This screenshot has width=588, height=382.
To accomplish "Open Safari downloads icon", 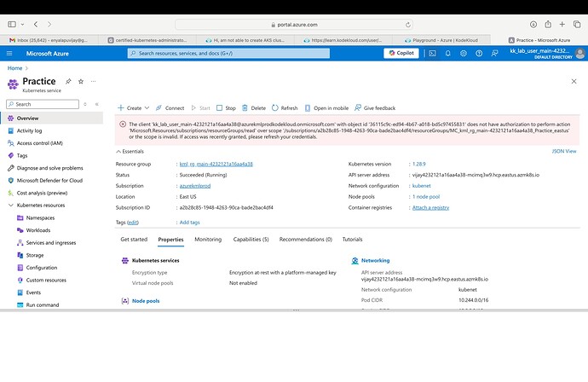I will pyautogui.click(x=533, y=25).
